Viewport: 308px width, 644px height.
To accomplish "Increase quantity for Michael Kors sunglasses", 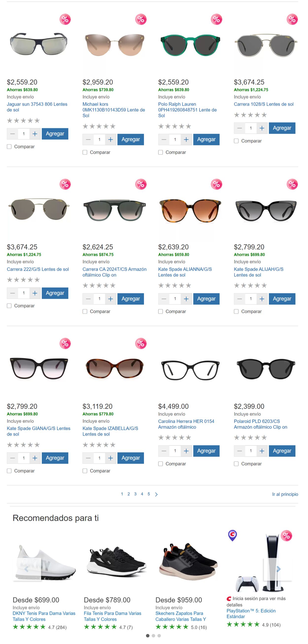I will click(x=110, y=139).
